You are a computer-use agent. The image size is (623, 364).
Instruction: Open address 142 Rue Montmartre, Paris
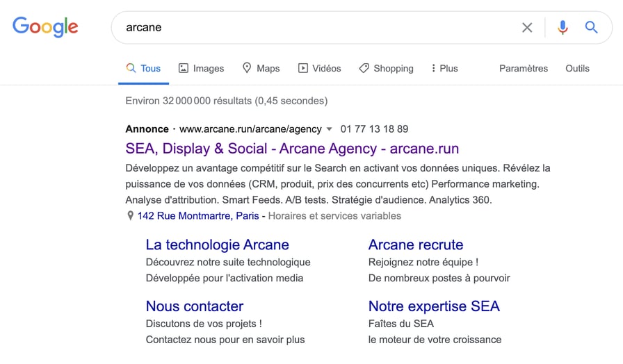(x=198, y=216)
